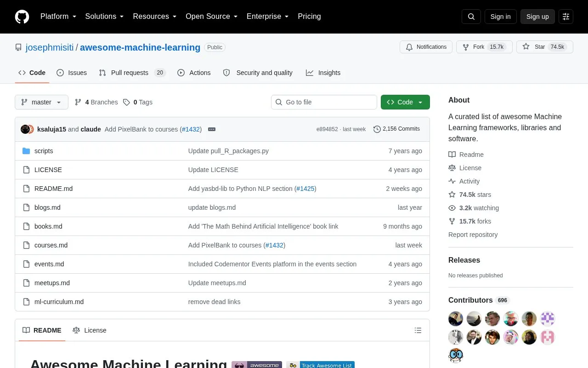Click the first contributor avatar
This screenshot has height=368, width=588.
pyautogui.click(x=456, y=319)
